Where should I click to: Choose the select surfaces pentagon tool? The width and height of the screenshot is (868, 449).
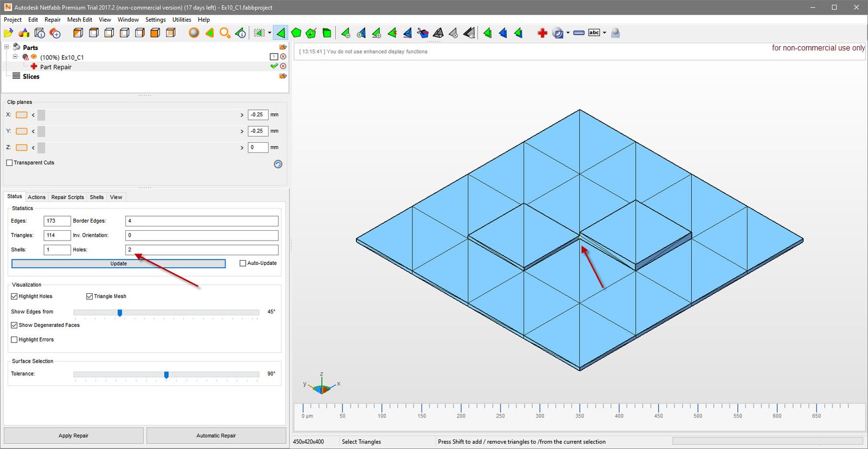(296, 33)
